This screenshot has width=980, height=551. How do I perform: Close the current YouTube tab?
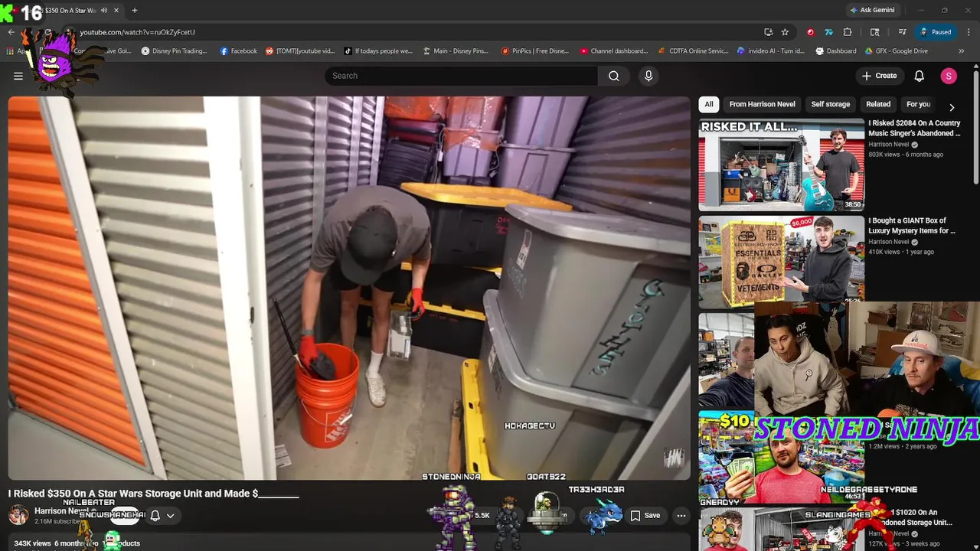click(x=116, y=10)
